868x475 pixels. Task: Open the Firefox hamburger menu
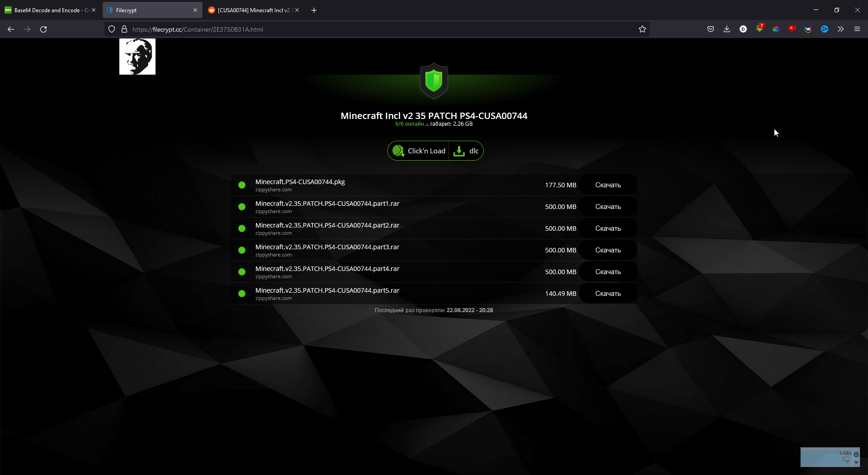click(x=857, y=29)
